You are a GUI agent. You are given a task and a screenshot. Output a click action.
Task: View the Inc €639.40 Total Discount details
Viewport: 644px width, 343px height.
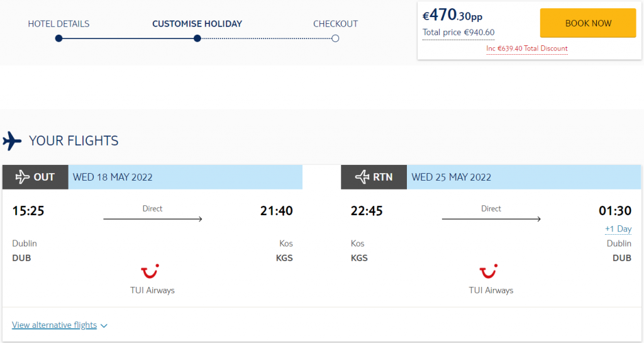tap(527, 48)
